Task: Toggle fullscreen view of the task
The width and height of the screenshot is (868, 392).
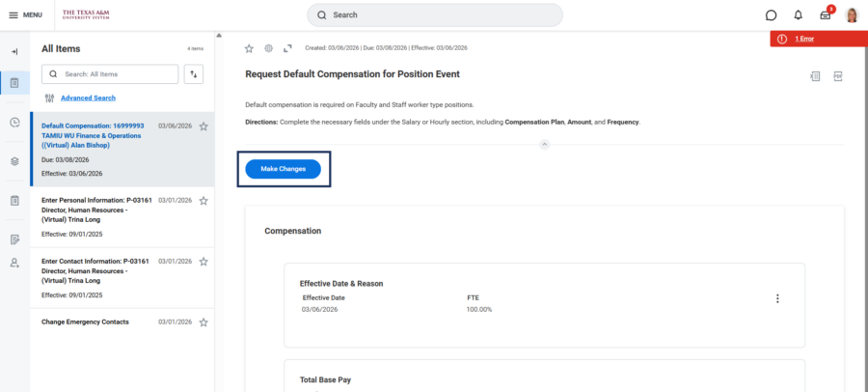Action: point(287,47)
